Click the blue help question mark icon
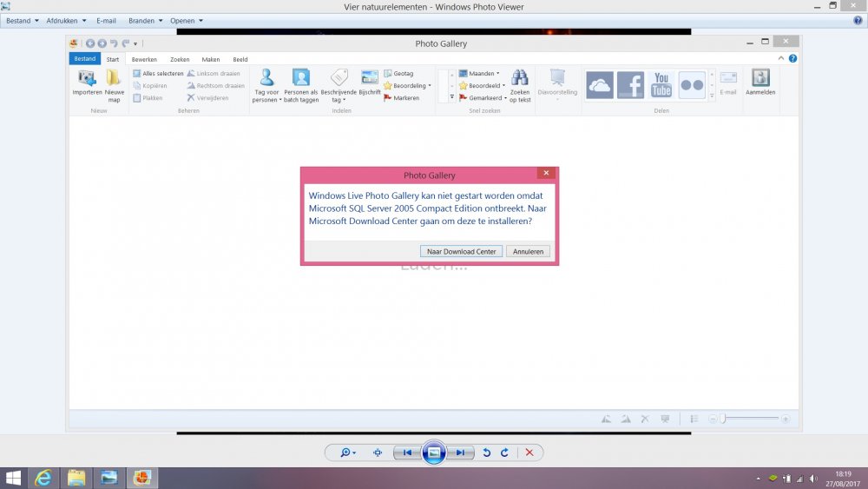 [x=858, y=20]
